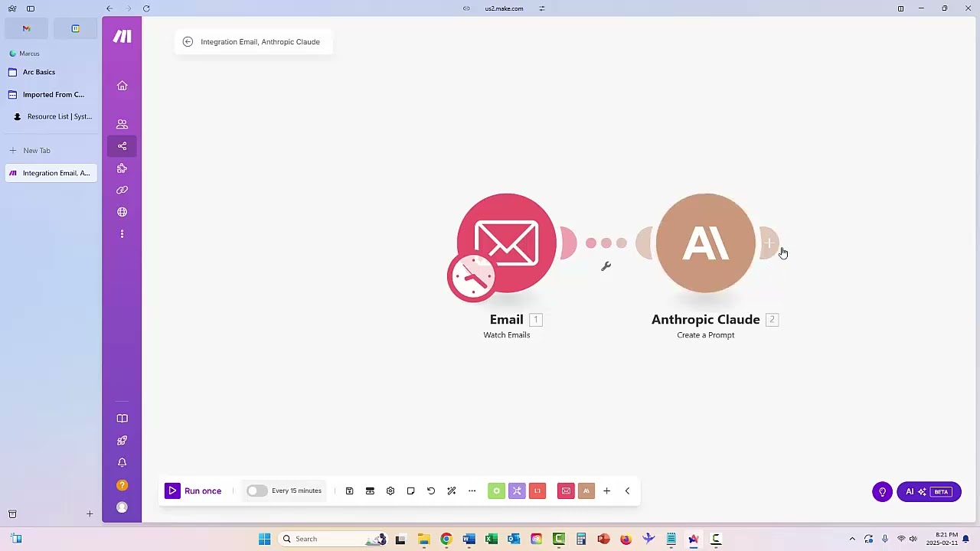
Task: Reload the current page
Action: click(146, 8)
